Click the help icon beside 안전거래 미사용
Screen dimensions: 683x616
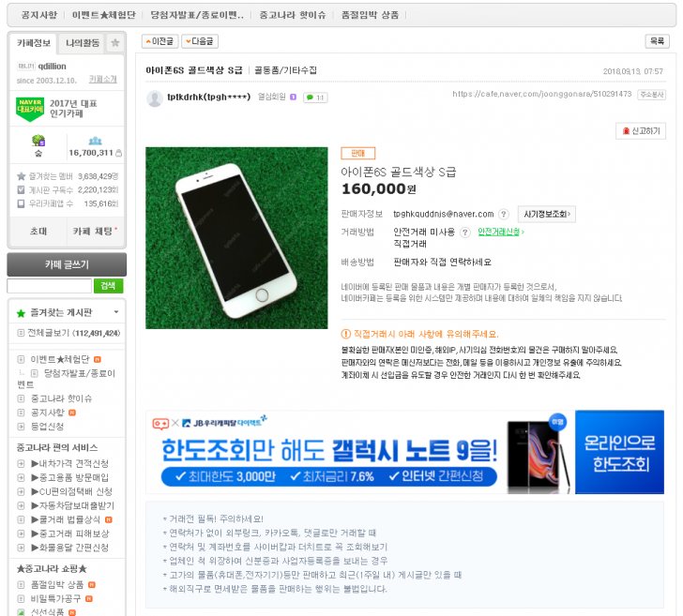click(465, 232)
